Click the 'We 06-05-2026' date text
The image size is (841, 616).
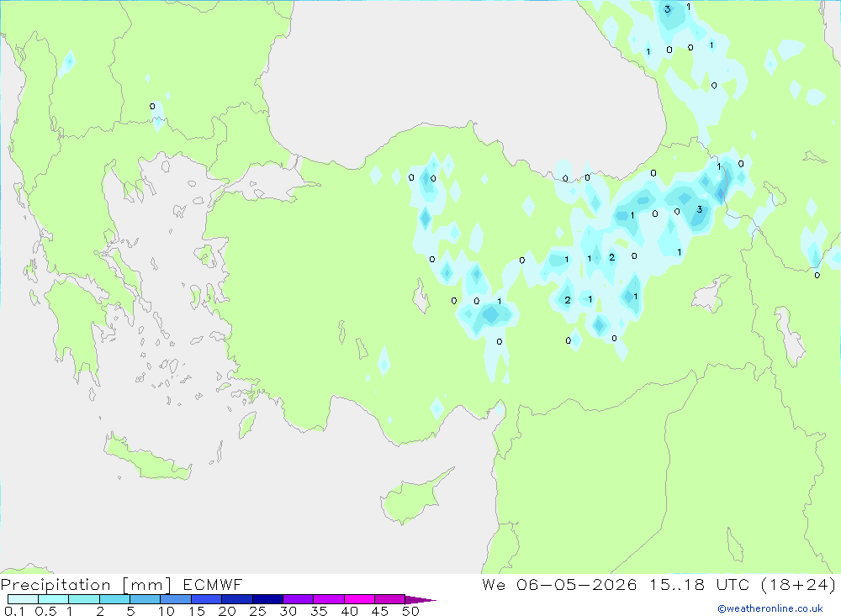pyautogui.click(x=559, y=585)
